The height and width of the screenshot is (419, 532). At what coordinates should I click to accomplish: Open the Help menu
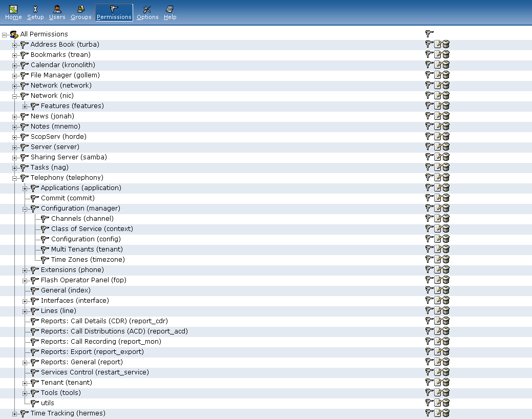point(170,13)
